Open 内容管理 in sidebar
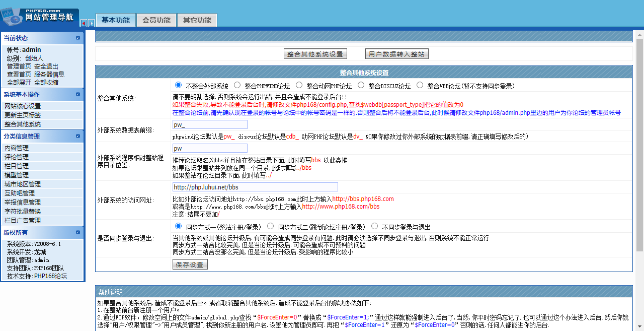644x331 pixels. pyautogui.click(x=17, y=148)
